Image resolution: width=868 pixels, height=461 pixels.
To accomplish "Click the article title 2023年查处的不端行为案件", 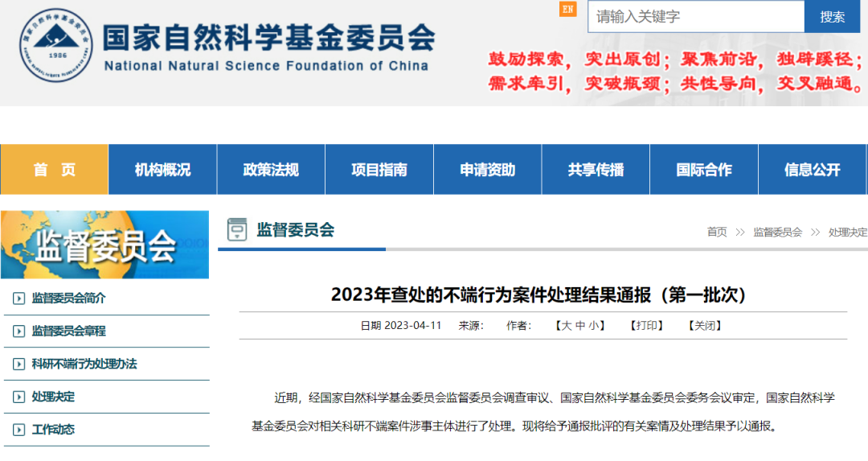I will 538,294.
